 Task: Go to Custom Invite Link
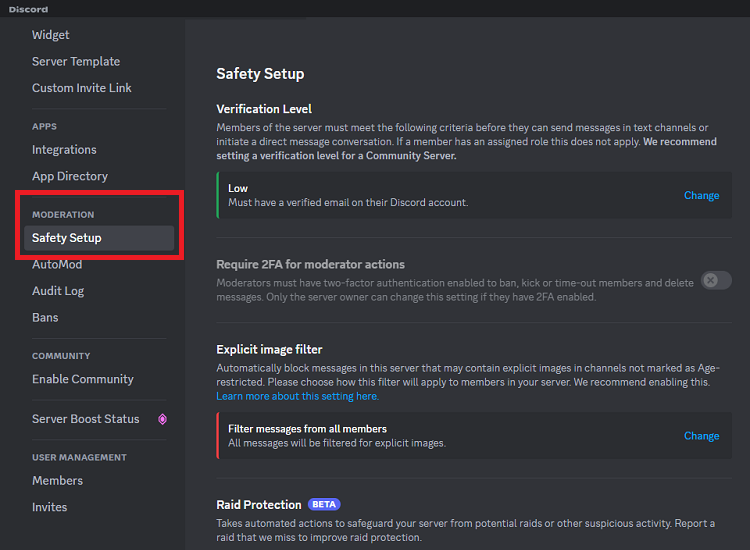click(x=81, y=88)
